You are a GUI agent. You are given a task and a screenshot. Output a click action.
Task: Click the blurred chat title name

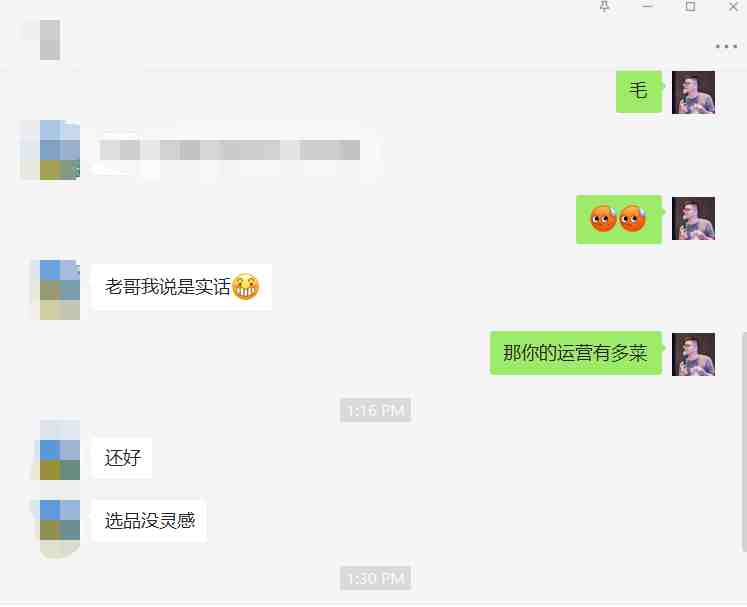coord(50,40)
